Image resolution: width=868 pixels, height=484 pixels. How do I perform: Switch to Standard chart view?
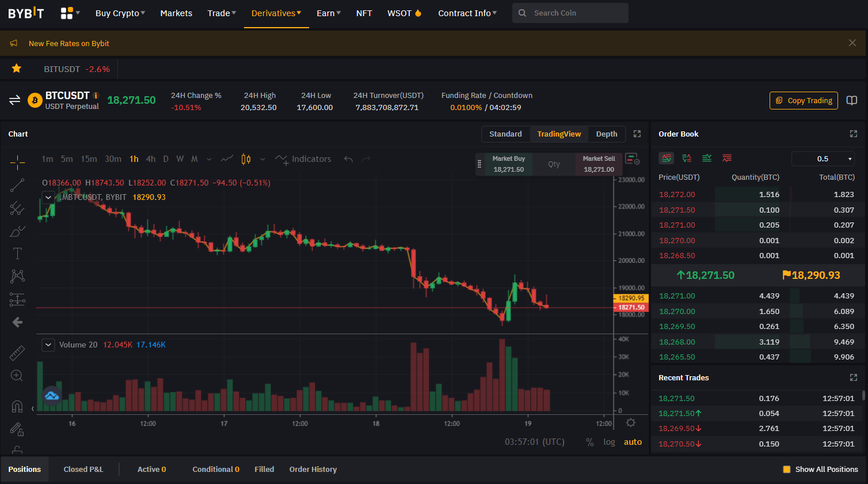click(505, 134)
